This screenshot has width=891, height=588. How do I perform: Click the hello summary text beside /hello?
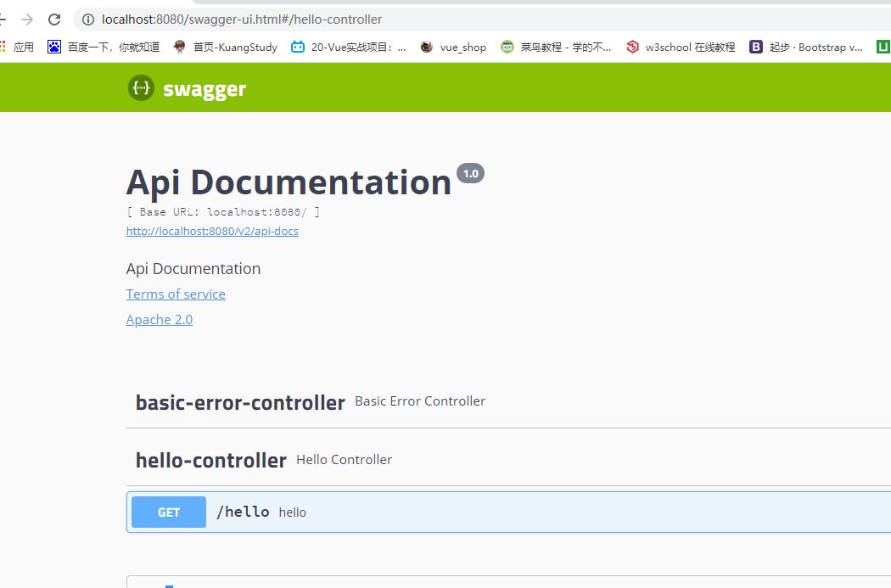(292, 512)
